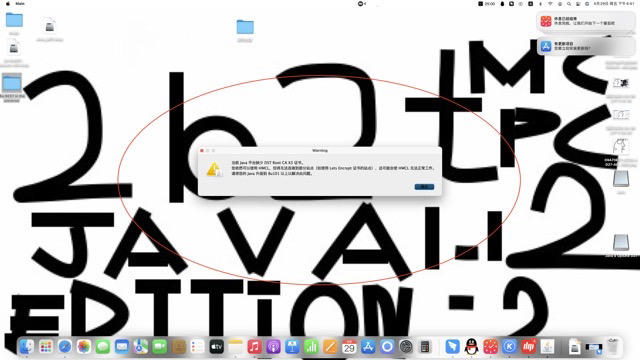Open Mail app in the dock
The width and height of the screenshot is (640, 360).
[122, 347]
